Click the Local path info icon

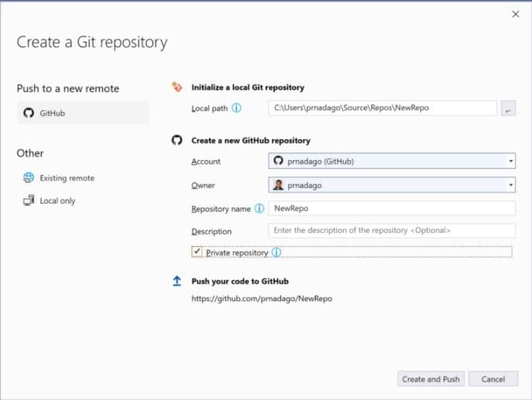[236, 108]
